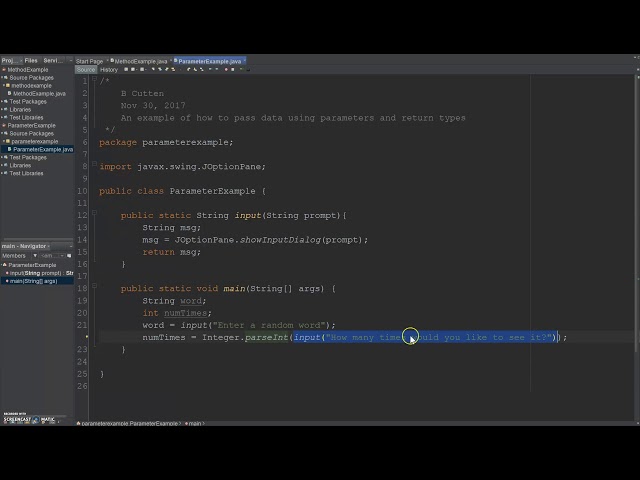The height and width of the screenshot is (480, 640).
Task: Select MethodExample project node
Action: 28,70
